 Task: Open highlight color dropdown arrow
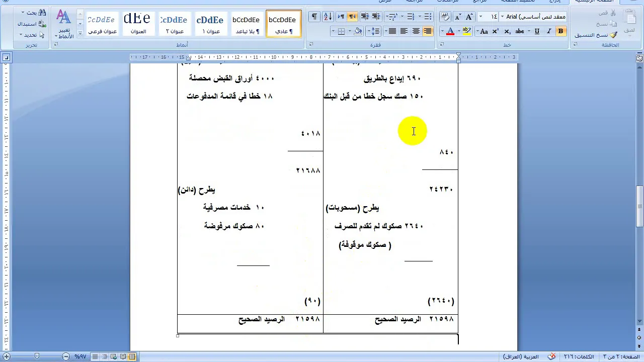pos(460,31)
